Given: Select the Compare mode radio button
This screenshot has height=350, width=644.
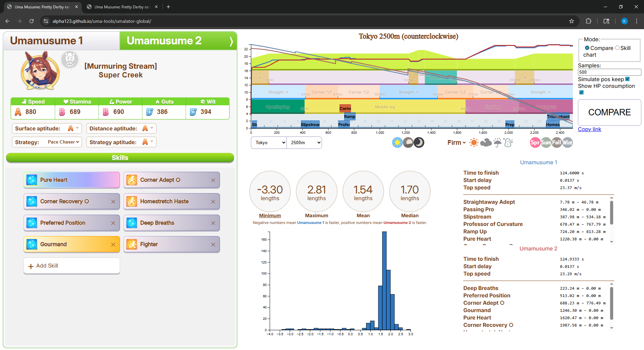Looking at the screenshot, I should point(587,48).
